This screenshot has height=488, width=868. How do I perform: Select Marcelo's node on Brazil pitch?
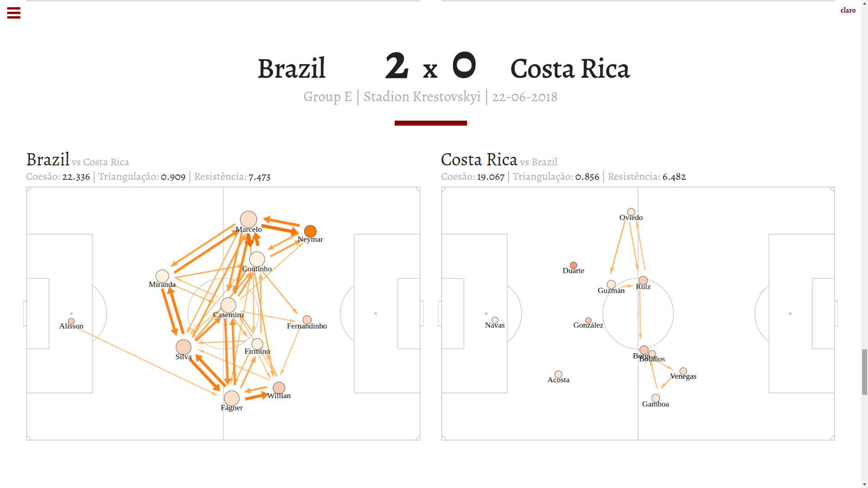point(249,220)
